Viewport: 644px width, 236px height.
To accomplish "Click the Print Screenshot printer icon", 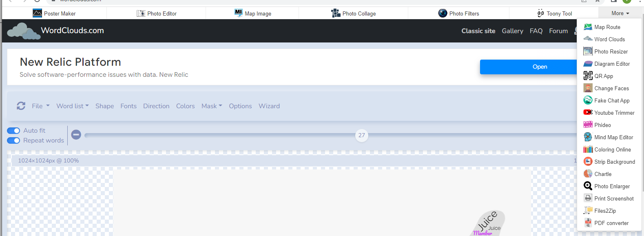I will pyautogui.click(x=588, y=198).
